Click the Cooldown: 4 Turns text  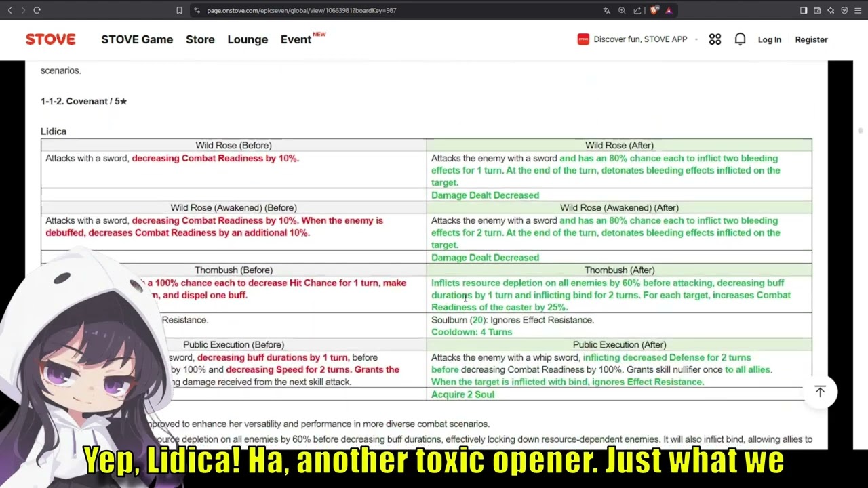tap(472, 332)
